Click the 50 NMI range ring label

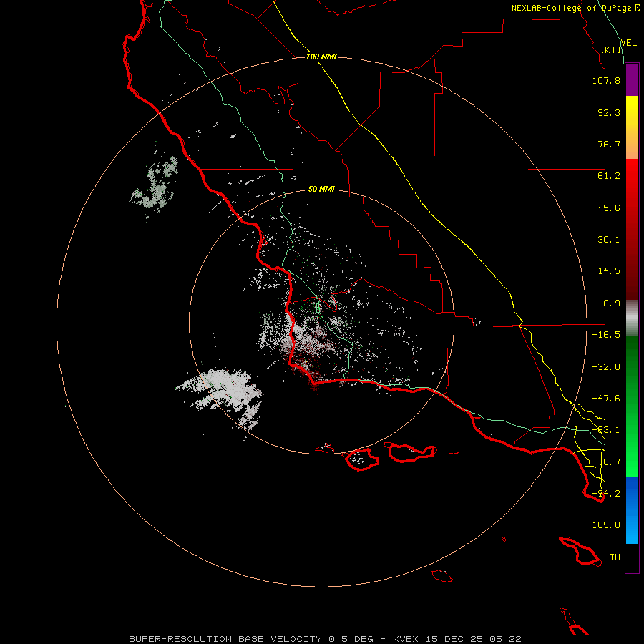tap(321, 189)
